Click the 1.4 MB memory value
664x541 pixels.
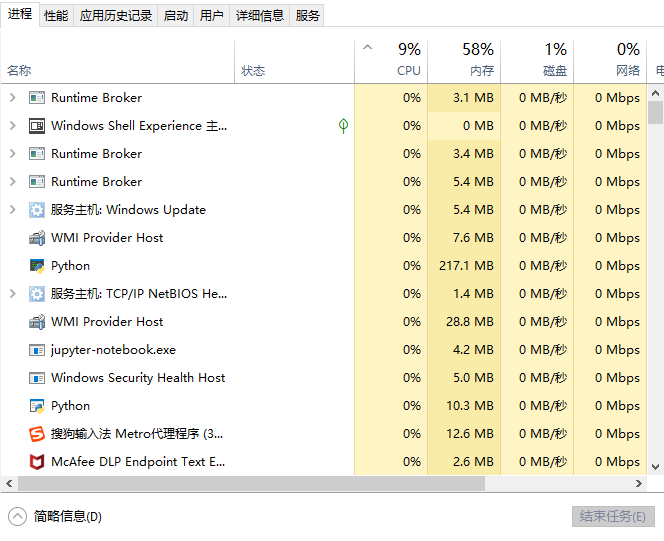tap(473, 294)
